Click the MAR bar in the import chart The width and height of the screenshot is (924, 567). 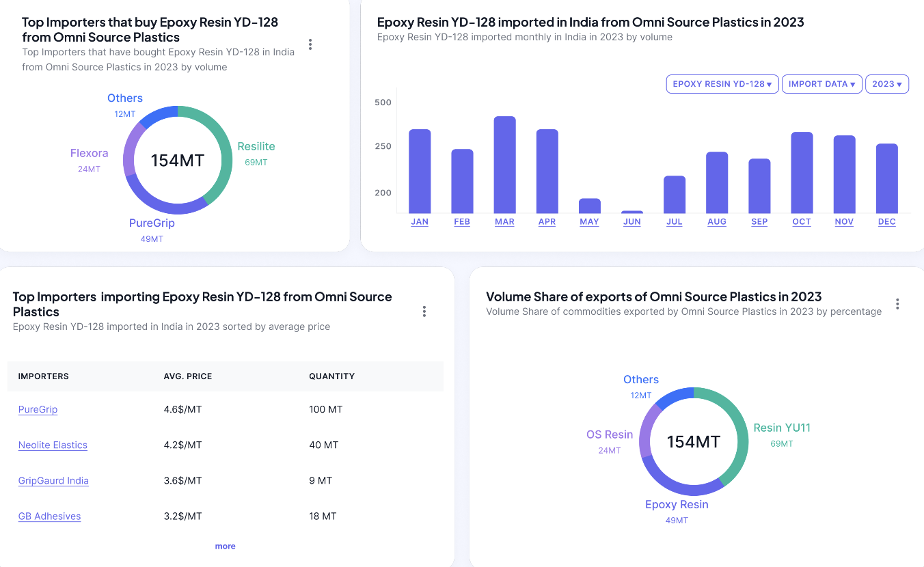point(504,164)
